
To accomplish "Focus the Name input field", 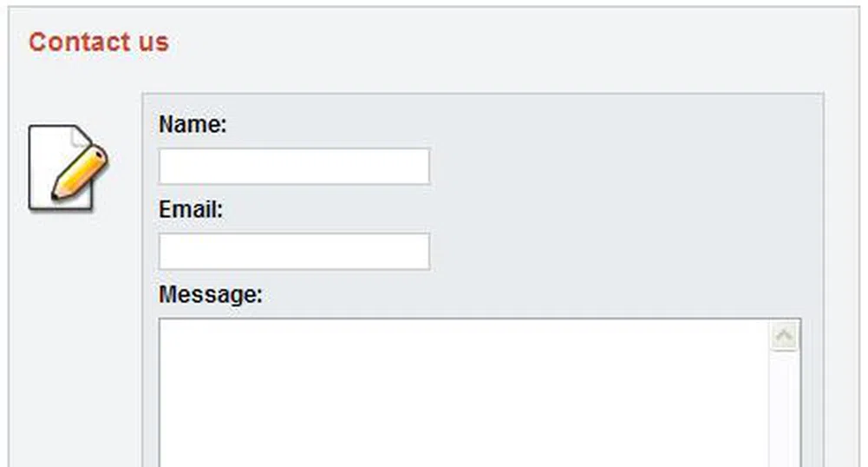I will [x=294, y=167].
